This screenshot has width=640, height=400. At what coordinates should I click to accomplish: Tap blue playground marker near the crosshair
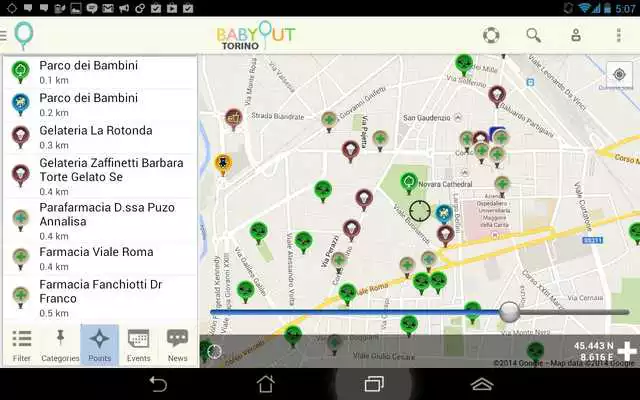[x=444, y=214]
